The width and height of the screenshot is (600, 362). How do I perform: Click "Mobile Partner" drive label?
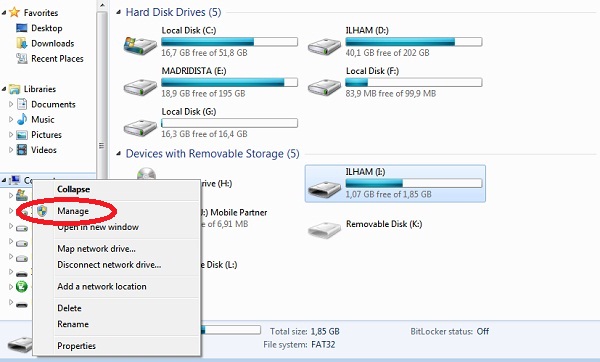point(239,212)
